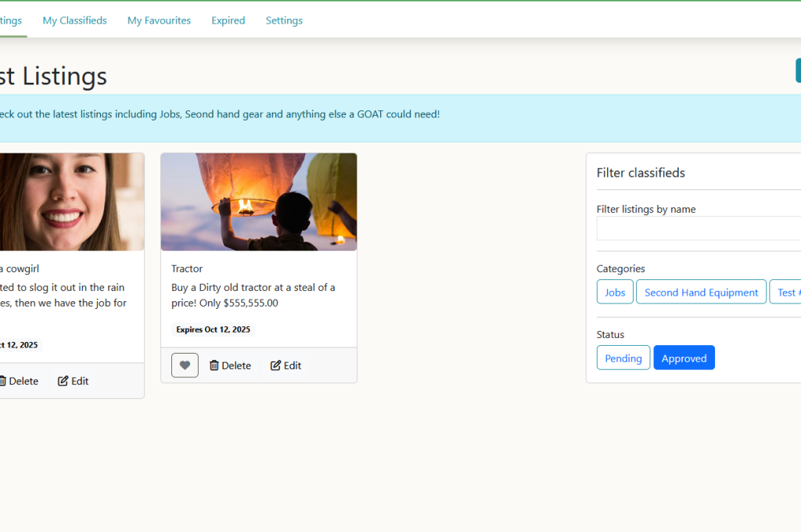
Task: Open the My Classifieds tab
Action: point(74,20)
